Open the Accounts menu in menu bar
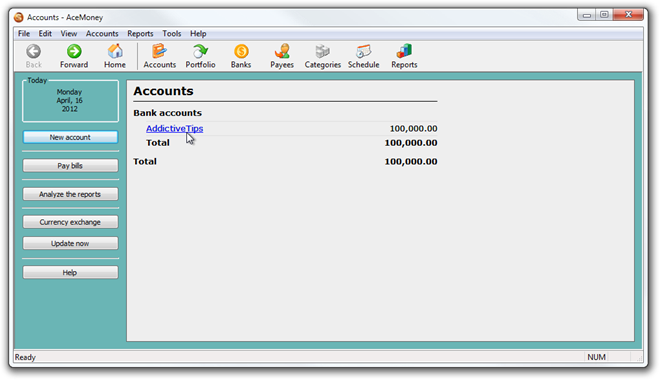Image resolution: width=660 pixels, height=380 pixels. coord(102,34)
